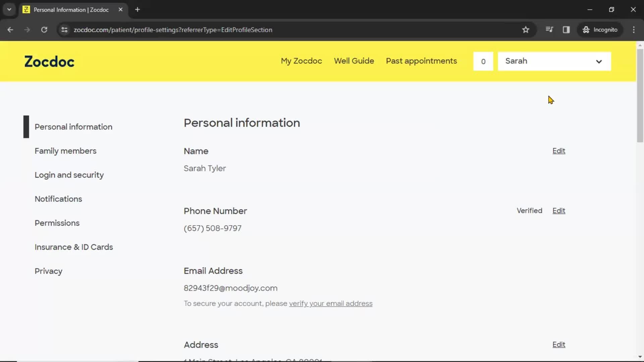Click the Zocdoc home logo icon
The height and width of the screenshot is (362, 644).
49,61
